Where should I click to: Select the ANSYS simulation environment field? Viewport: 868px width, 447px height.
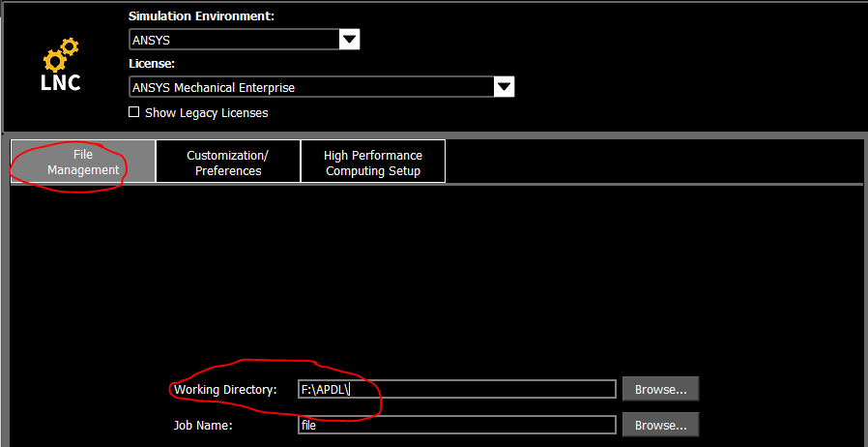point(234,40)
